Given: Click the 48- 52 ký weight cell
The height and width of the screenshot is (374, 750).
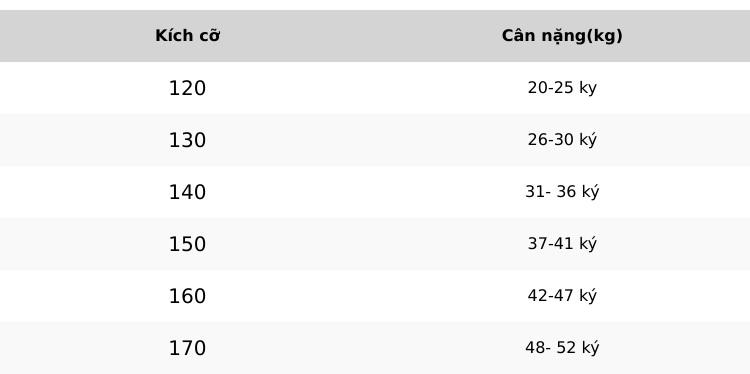Looking at the screenshot, I should coord(562,348).
